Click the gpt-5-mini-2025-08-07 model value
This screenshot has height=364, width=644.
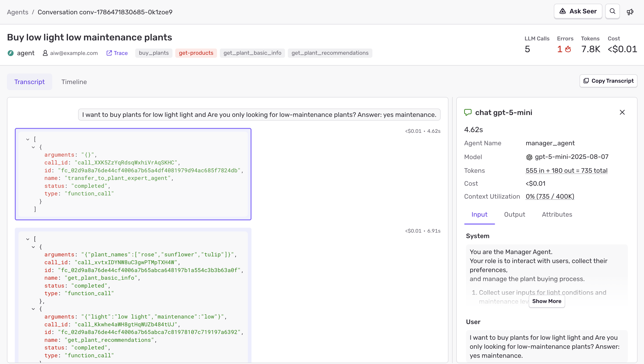pos(571,157)
